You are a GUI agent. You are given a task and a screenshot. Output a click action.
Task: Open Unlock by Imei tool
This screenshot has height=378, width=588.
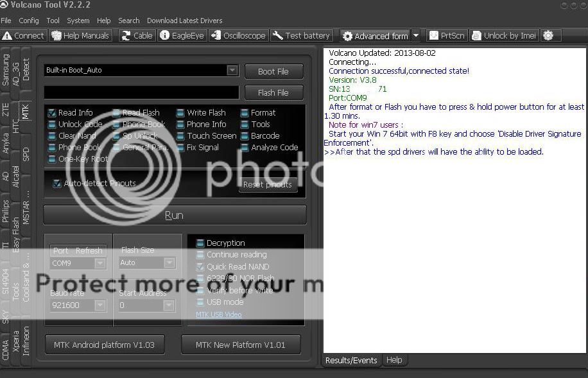coord(505,36)
